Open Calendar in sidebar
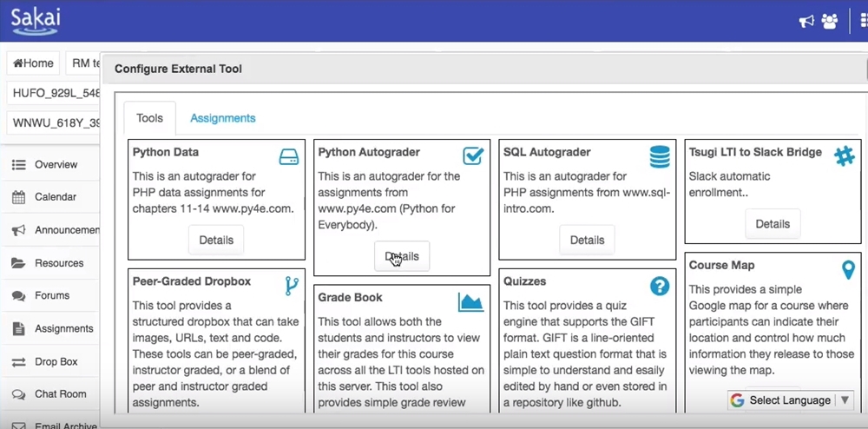The image size is (868, 429). (49, 197)
